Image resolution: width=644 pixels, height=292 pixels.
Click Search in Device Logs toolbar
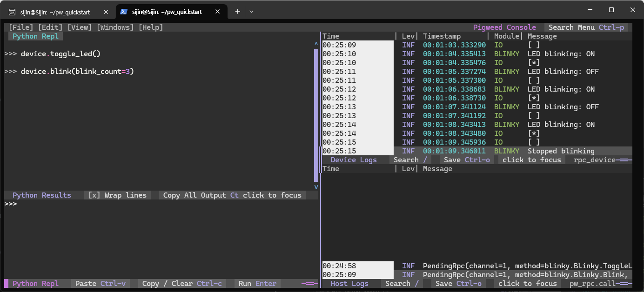pyautogui.click(x=409, y=160)
